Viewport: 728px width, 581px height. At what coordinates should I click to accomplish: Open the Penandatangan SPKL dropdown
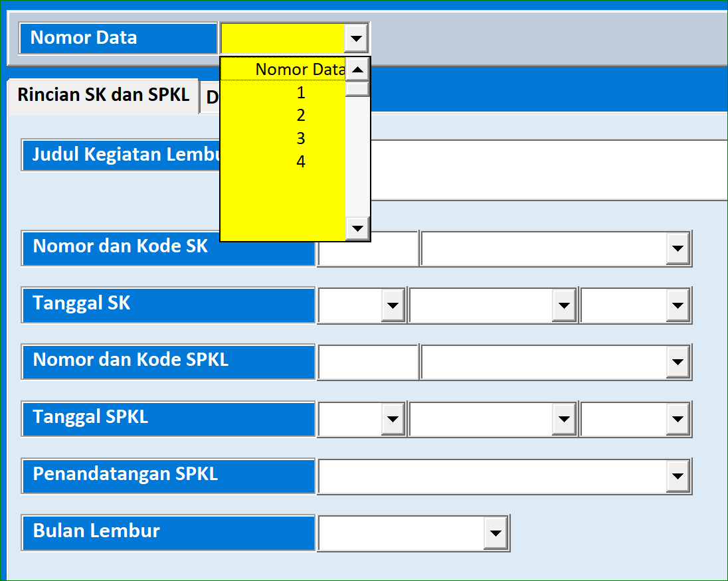676,476
